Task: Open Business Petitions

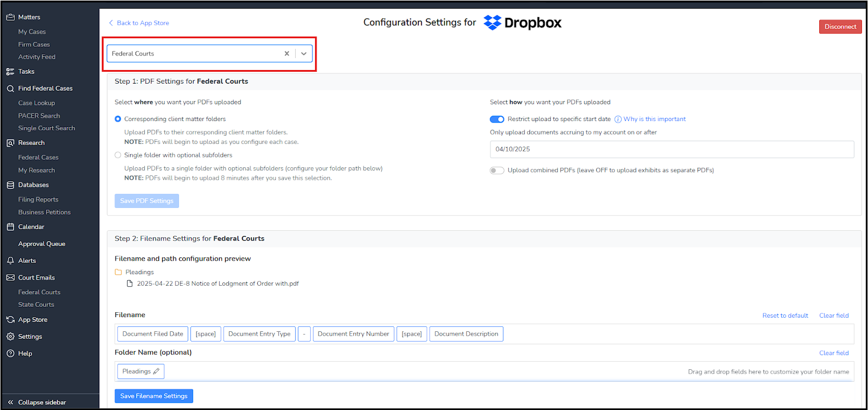Action: 44,212
